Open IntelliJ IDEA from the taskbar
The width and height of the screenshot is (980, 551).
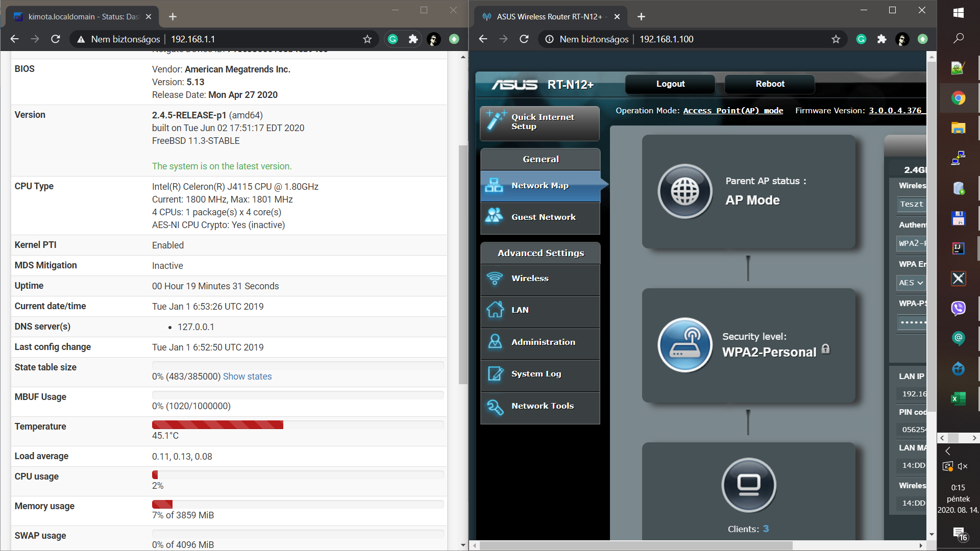(x=958, y=248)
